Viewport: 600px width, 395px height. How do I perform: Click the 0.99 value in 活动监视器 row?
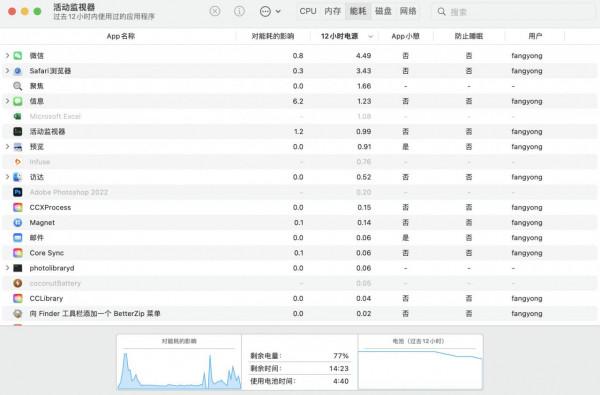point(364,132)
